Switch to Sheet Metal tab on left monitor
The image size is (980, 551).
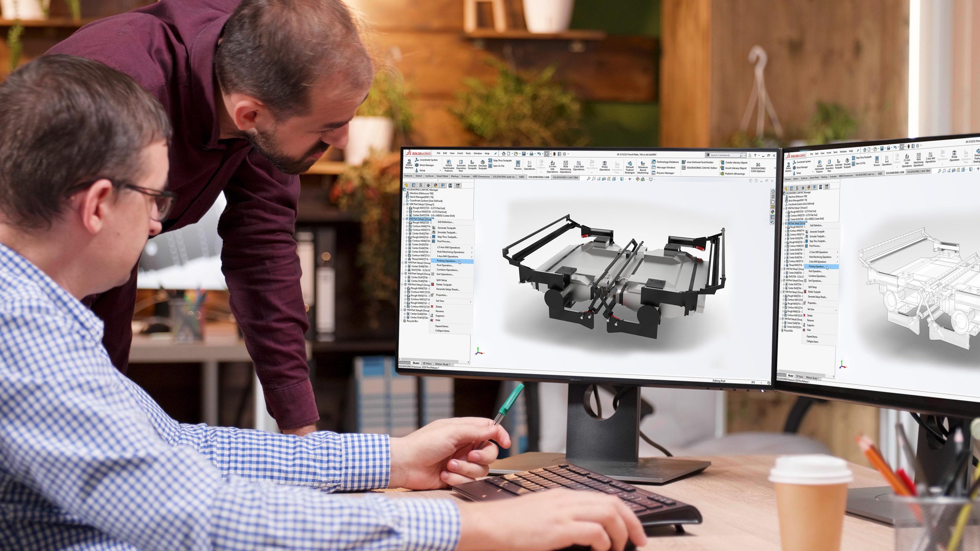pos(442,176)
